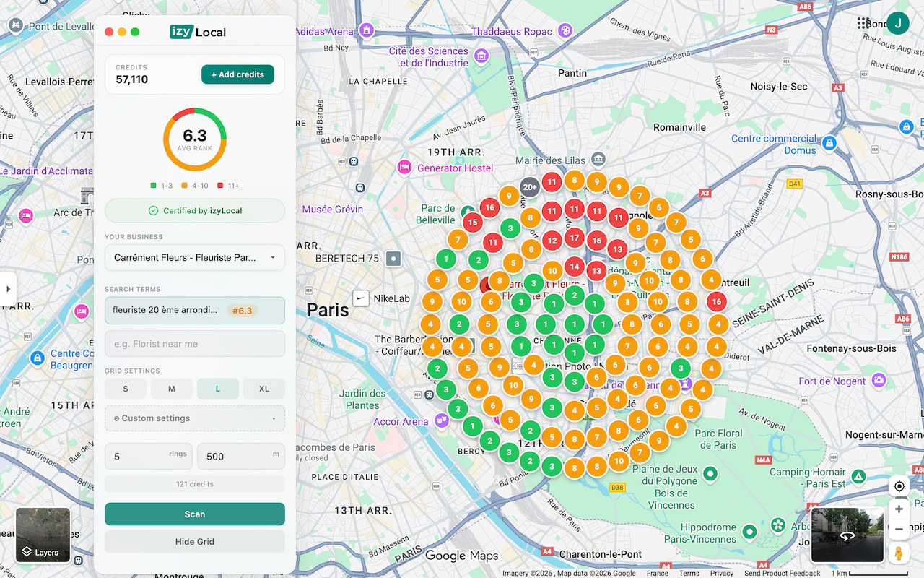Viewport: 924px width, 578px height.
Task: Click the Certified by izyLocal badge
Action: [195, 211]
